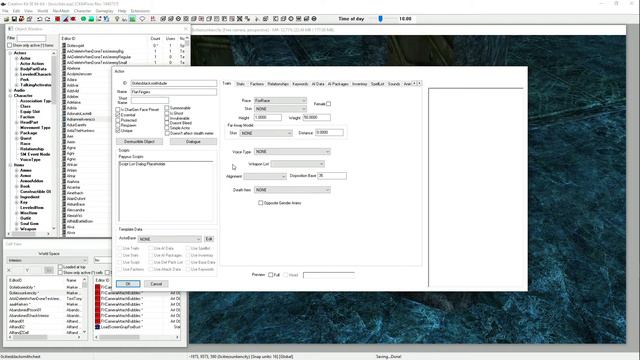The height and width of the screenshot is (360, 640).
Task: Toggle the Unique checkbox
Action: [x=118, y=131]
